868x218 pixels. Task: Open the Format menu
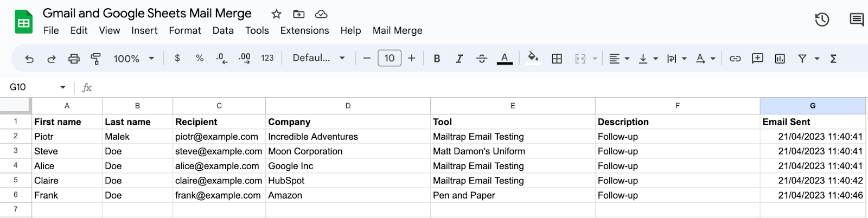click(185, 30)
